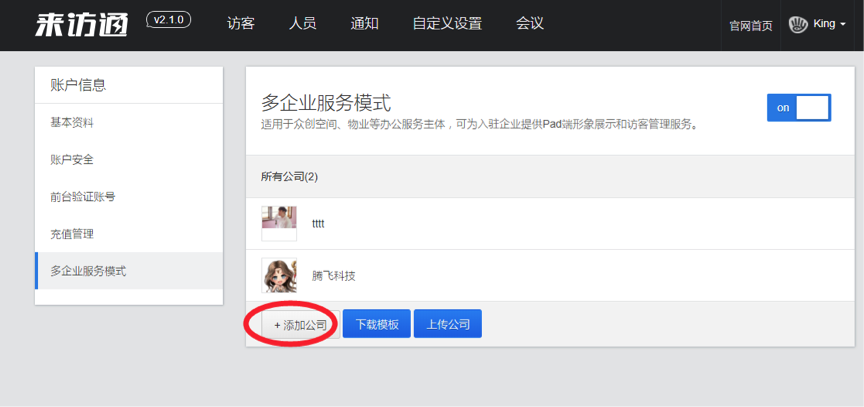
Task: Click the 账户信息 sidebar heading
Action: pos(78,85)
